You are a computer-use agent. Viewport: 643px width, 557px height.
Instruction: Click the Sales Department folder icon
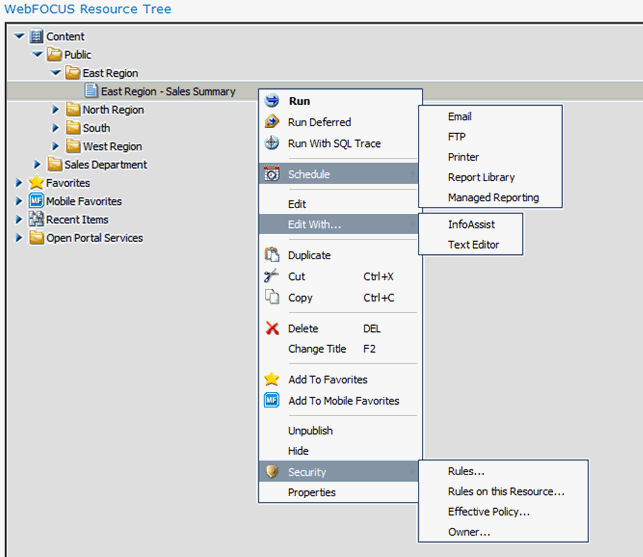click(55, 164)
